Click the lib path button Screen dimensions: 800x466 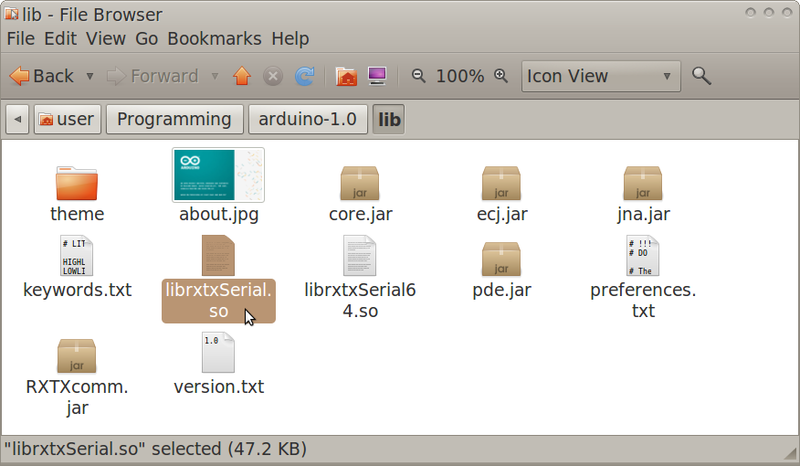tap(389, 119)
